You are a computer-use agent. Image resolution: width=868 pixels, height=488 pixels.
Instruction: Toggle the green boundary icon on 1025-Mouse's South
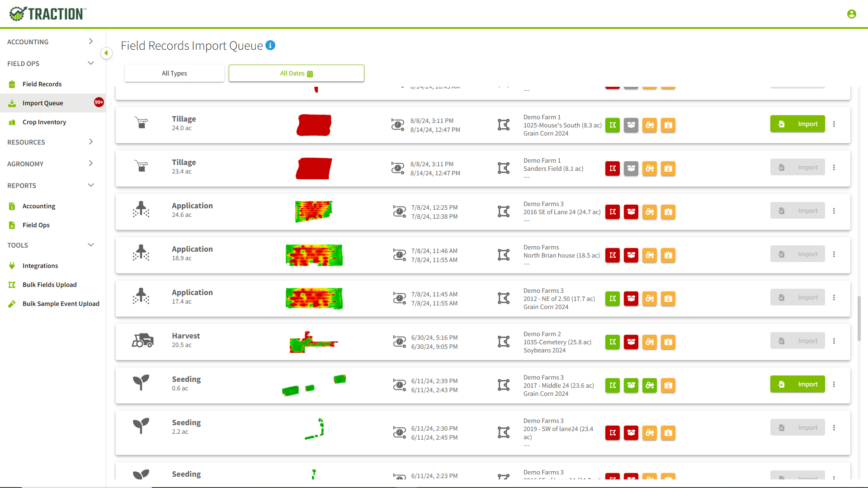point(613,125)
